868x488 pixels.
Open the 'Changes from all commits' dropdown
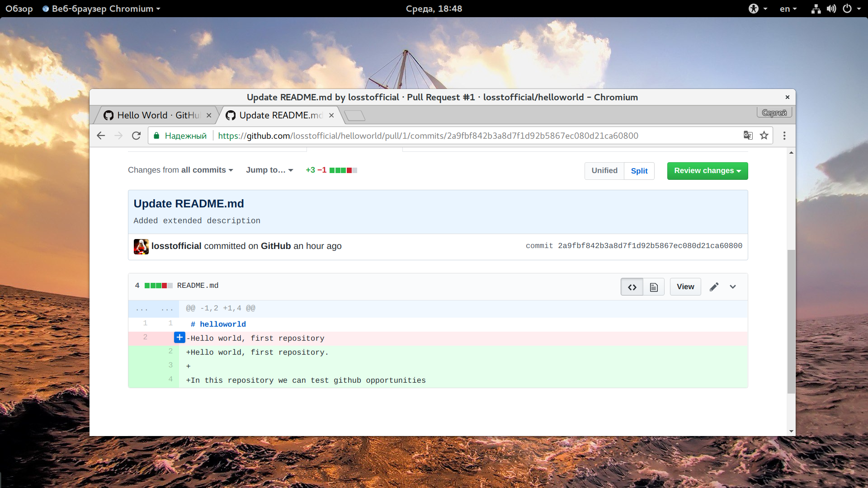click(x=180, y=170)
